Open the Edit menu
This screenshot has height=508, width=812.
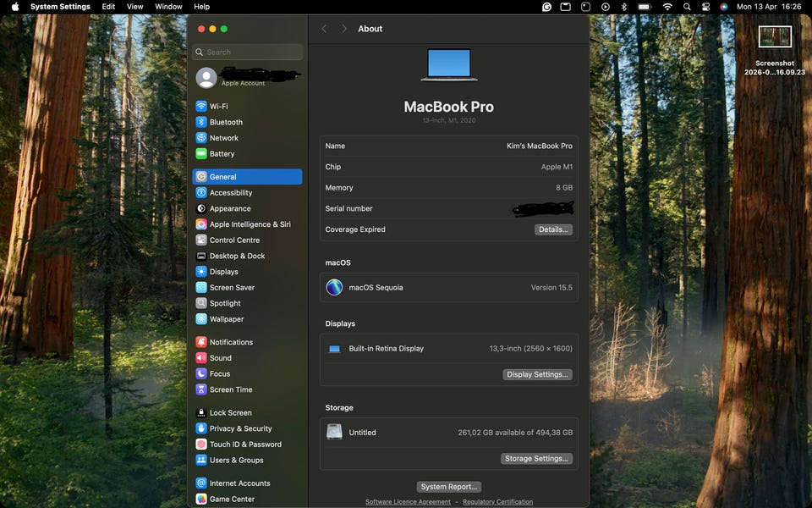tap(108, 7)
